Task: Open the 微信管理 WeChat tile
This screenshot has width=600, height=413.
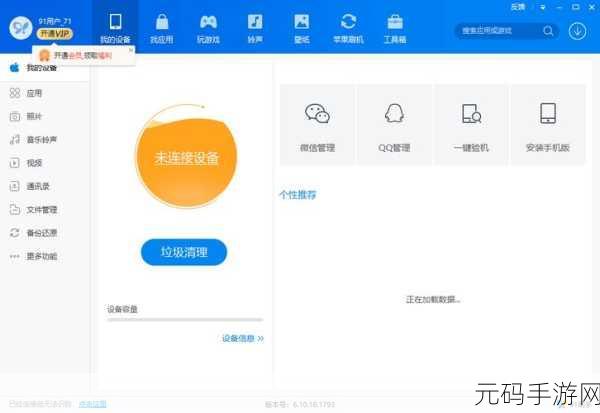Action: [318, 126]
